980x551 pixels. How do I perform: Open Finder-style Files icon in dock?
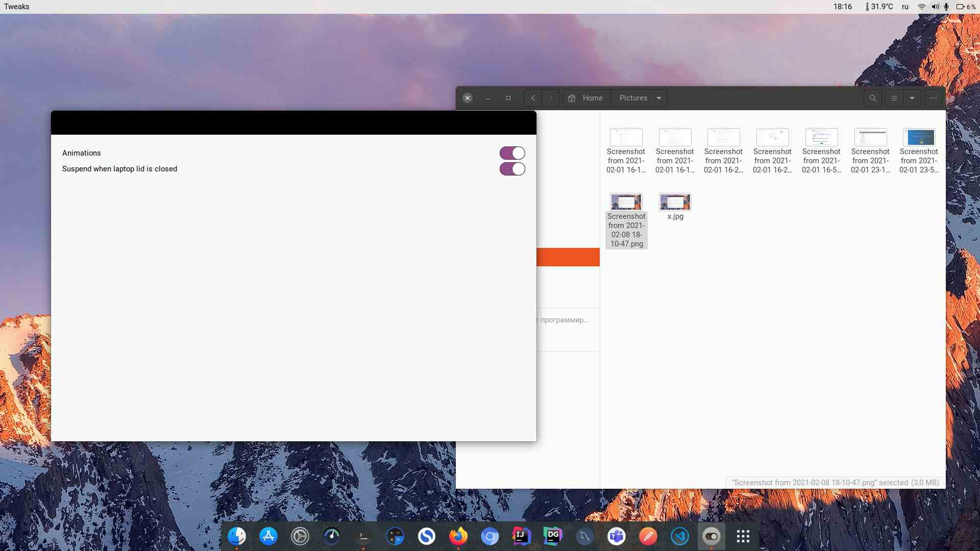point(237,536)
